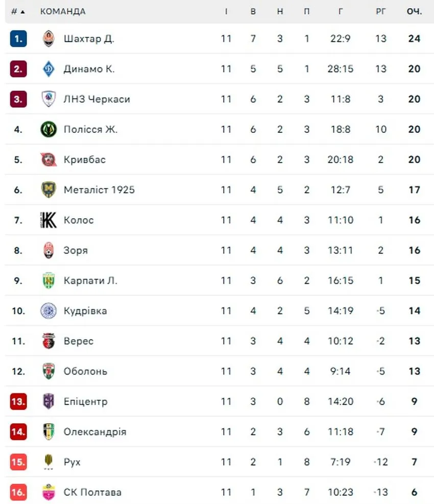Click the blue position 1 badge
Image resolution: width=434 pixels, height=504 pixels.
[x=18, y=39]
